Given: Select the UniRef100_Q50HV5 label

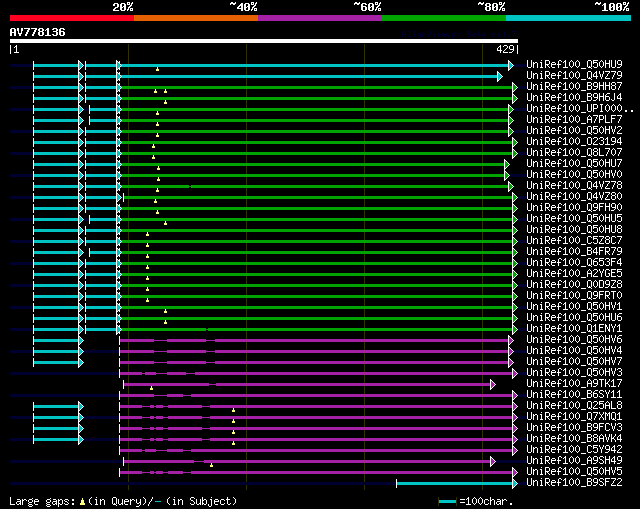Looking at the screenshot, I should tap(574, 472).
